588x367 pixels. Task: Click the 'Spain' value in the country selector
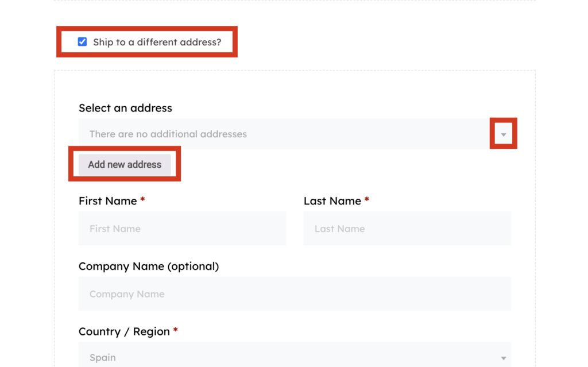pyautogui.click(x=103, y=357)
